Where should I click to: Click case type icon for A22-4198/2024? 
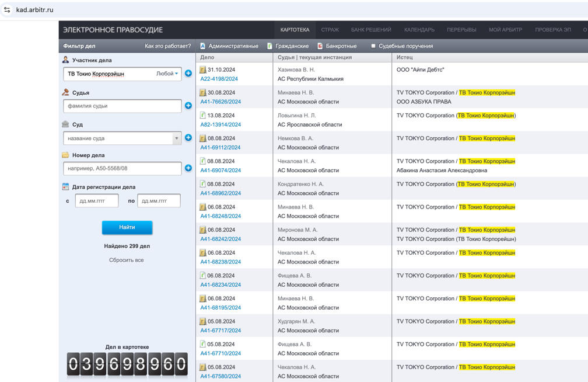coord(203,70)
